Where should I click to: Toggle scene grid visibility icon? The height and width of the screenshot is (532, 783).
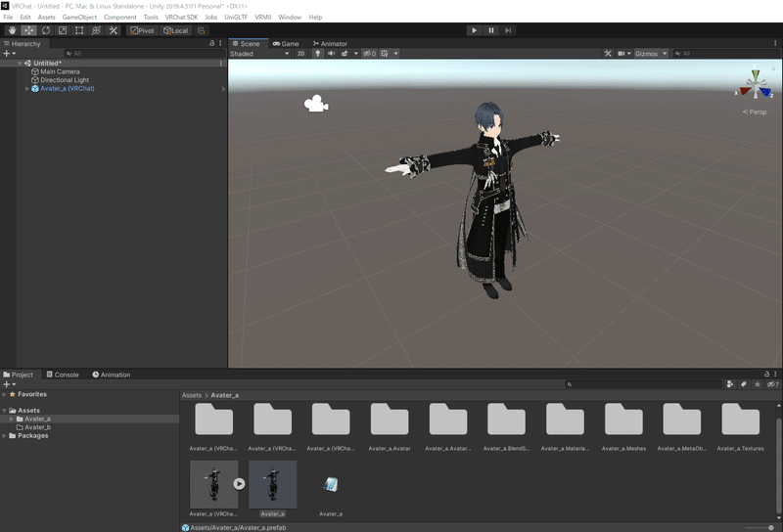385,54
